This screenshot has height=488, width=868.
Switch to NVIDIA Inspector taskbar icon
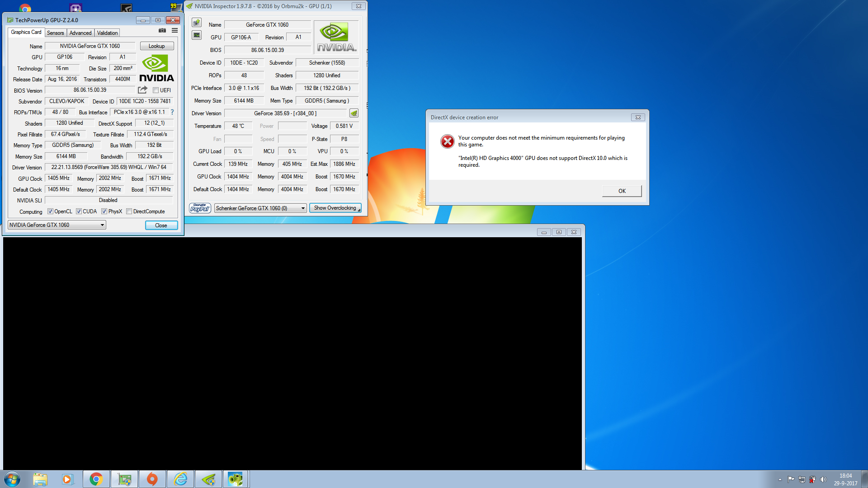coord(208,479)
